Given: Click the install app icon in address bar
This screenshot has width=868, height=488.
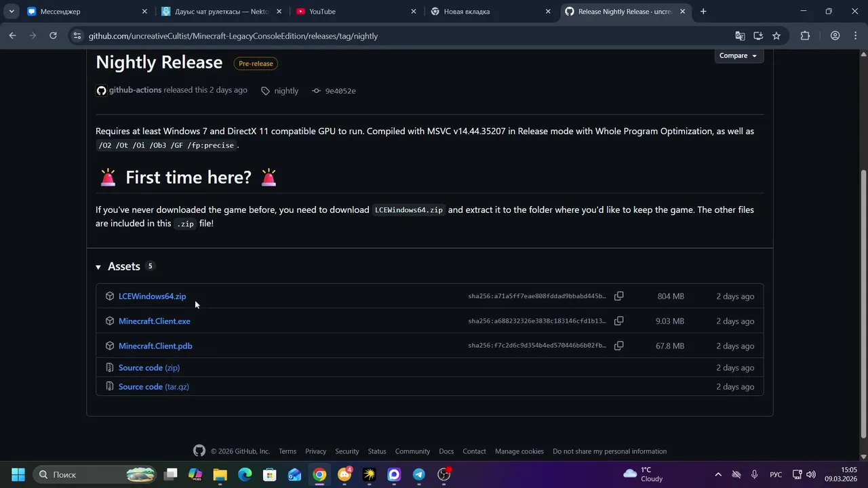Looking at the screenshot, I should pyautogui.click(x=758, y=36).
